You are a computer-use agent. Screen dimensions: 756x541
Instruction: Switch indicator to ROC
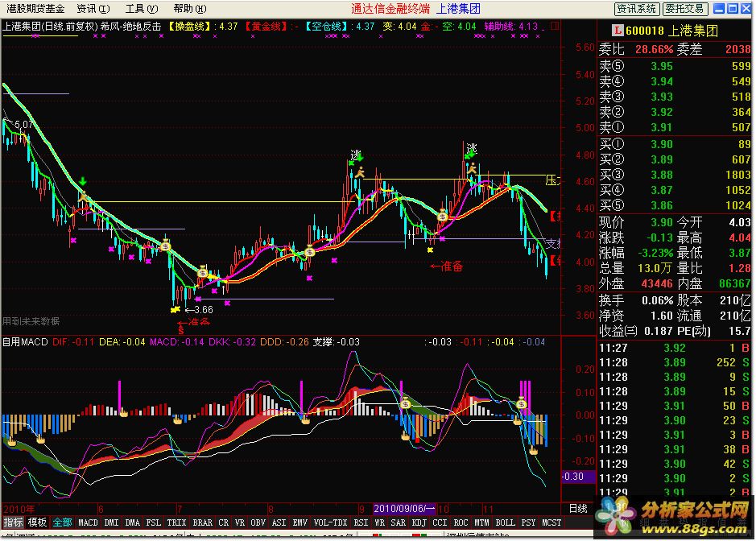pos(461,522)
